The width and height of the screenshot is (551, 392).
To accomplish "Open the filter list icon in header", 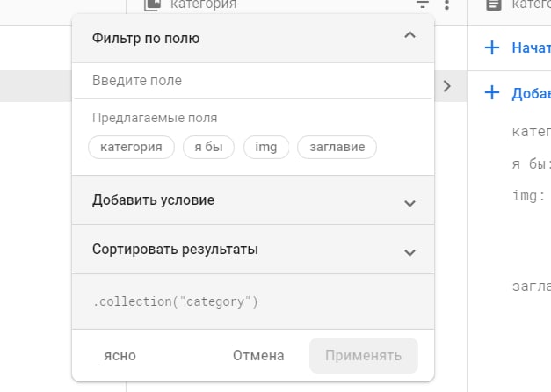I will [423, 5].
